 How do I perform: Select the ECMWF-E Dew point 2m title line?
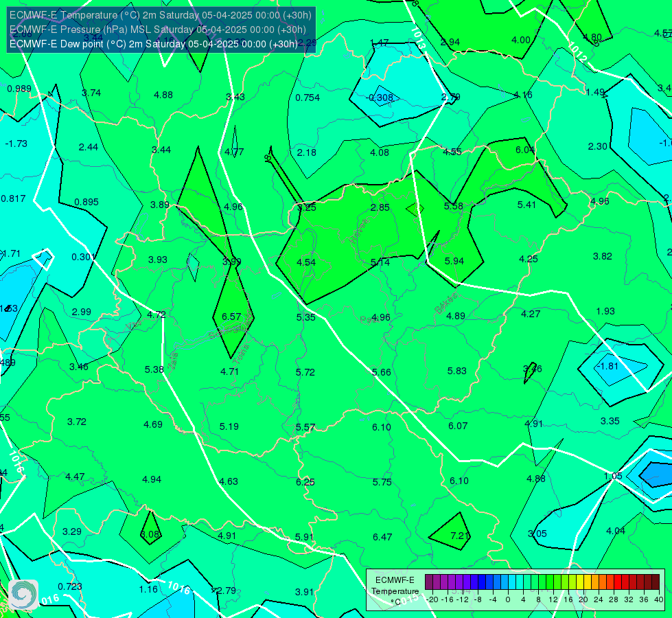[x=154, y=44]
